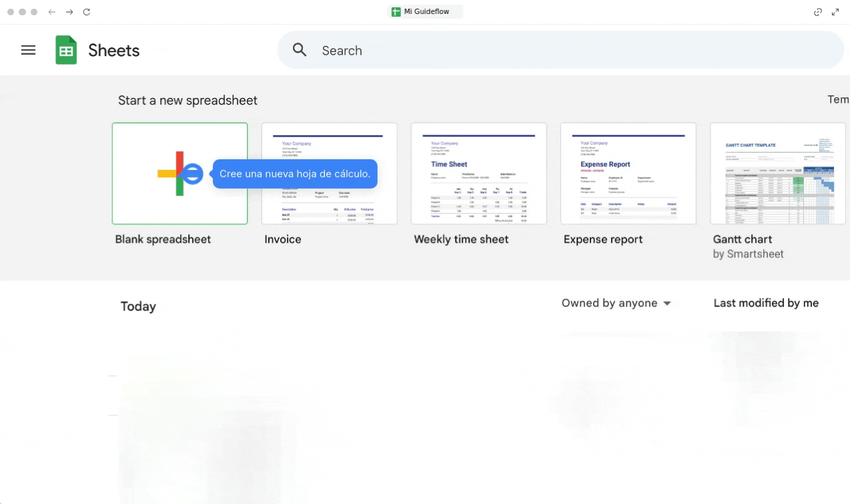850x504 pixels.
Task: Click the blue guide hotspot pointer
Action: point(192,174)
